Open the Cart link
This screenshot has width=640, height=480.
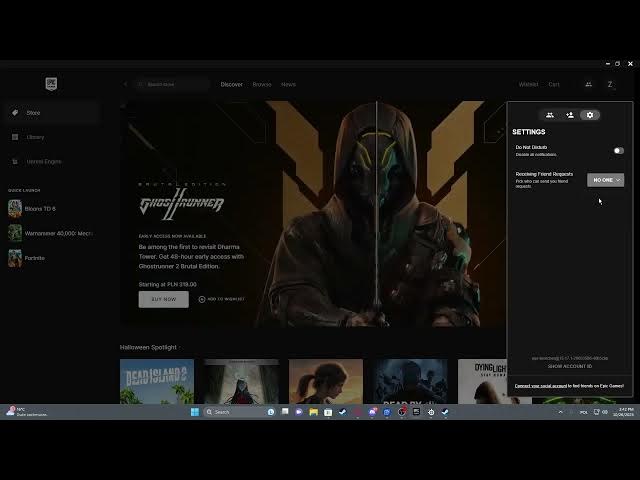[554, 84]
